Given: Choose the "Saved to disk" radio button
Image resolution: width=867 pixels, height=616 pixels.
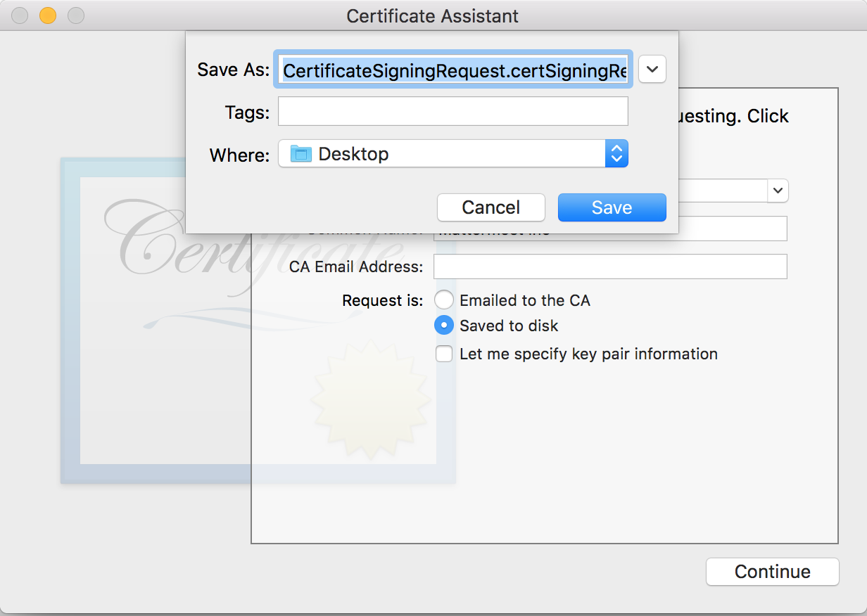Looking at the screenshot, I should tap(444, 326).
